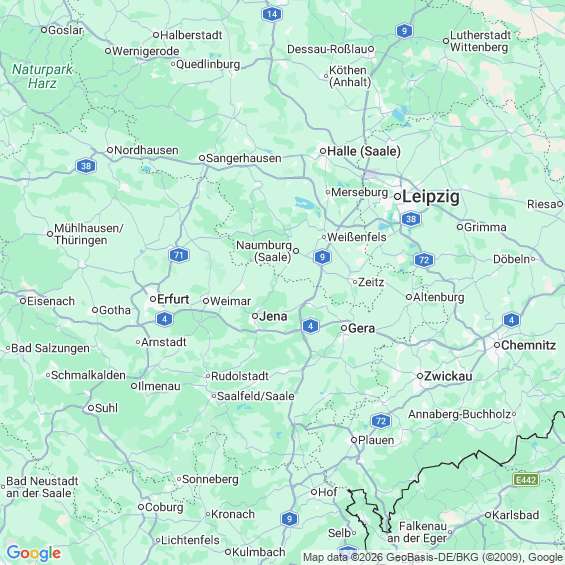The image size is (565, 565).
Task: Select the A9 shield beside Weißenfels
Action: 322,257
